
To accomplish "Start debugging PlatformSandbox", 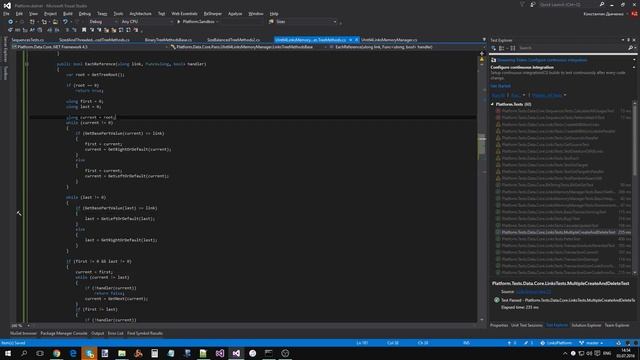I will [197, 22].
